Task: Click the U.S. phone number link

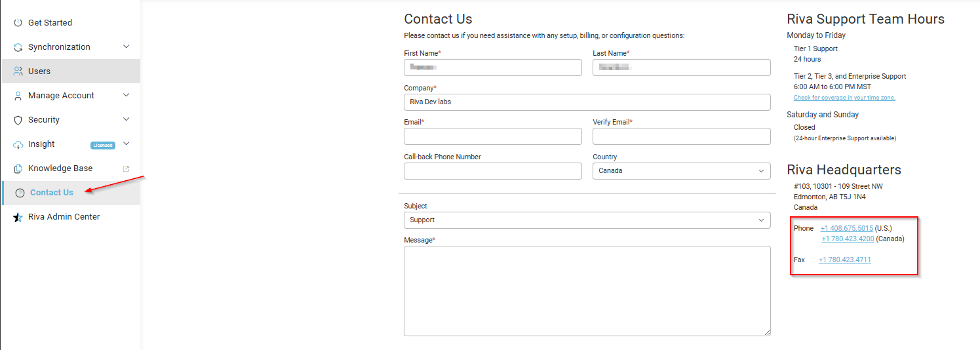Action: tap(846, 228)
